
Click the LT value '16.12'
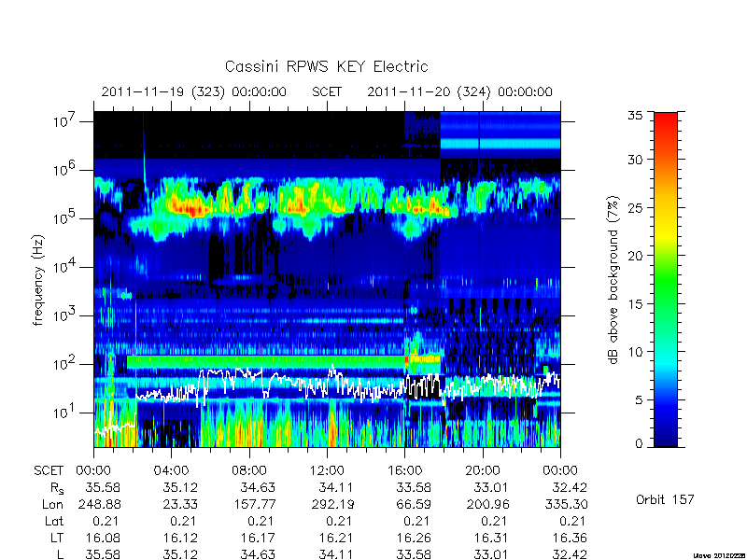(x=180, y=539)
